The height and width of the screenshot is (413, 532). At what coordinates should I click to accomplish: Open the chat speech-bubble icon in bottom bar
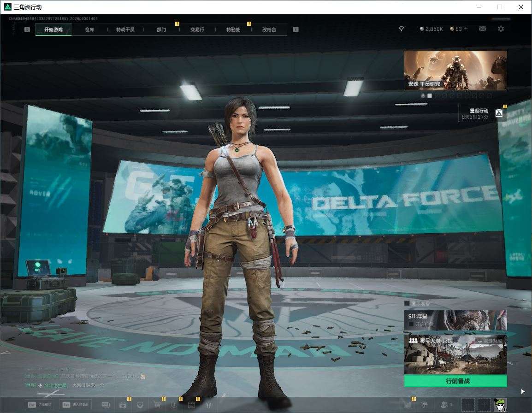coord(106,405)
